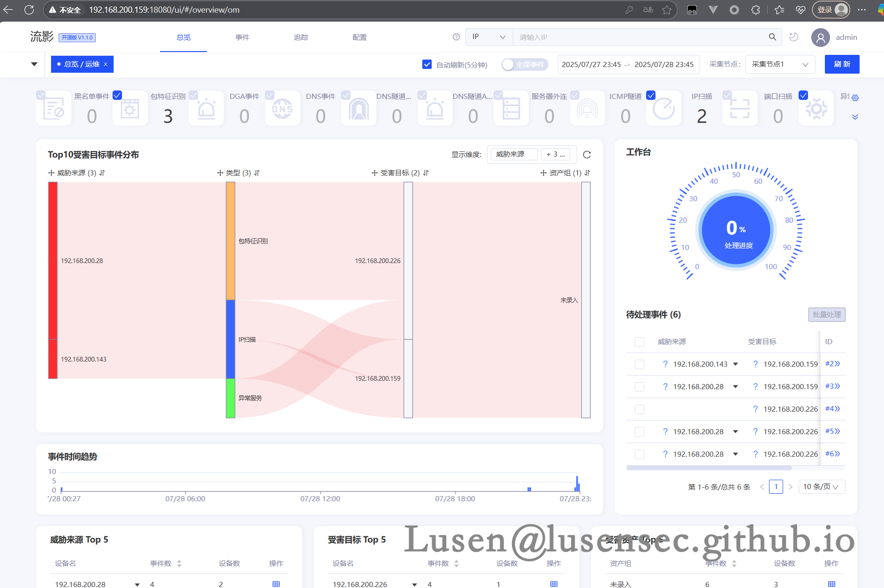Click the search magnifier icon
This screenshot has width=884, height=588.
coord(772,37)
